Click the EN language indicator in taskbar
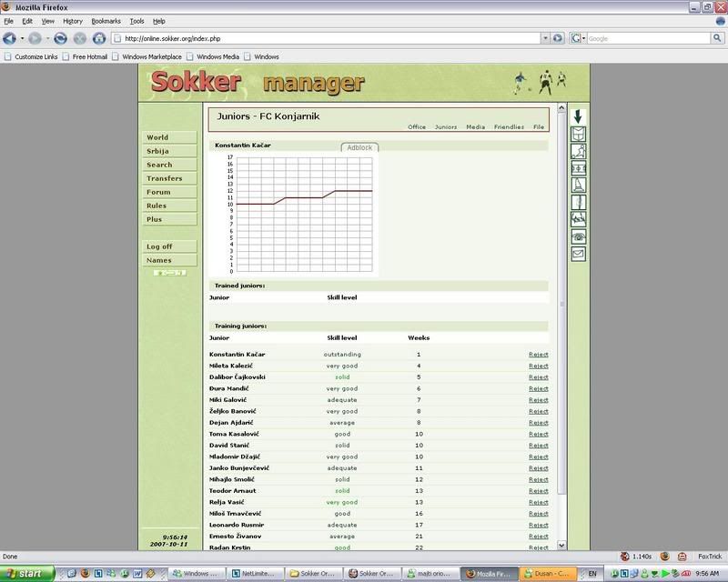The width and height of the screenshot is (728, 582). [592, 574]
